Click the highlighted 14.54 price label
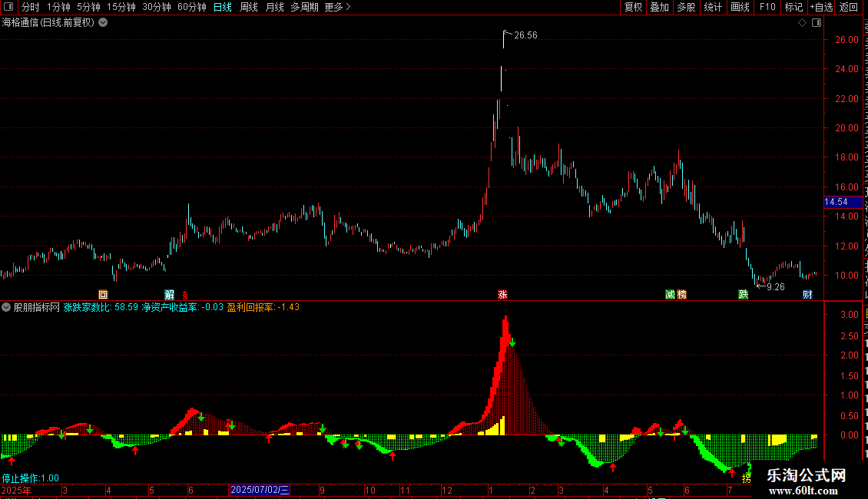 843,202
